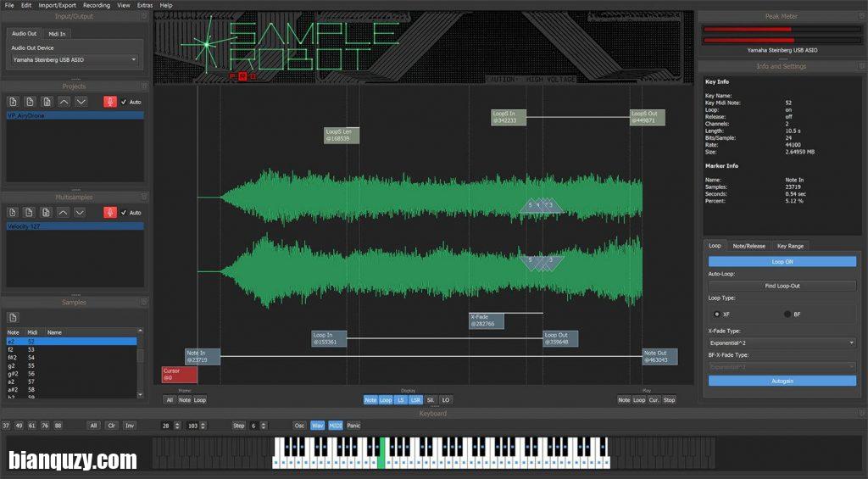Image resolution: width=868 pixels, height=479 pixels.
Task: Click the second document icon in Projects toolbar
Action: tap(30, 102)
